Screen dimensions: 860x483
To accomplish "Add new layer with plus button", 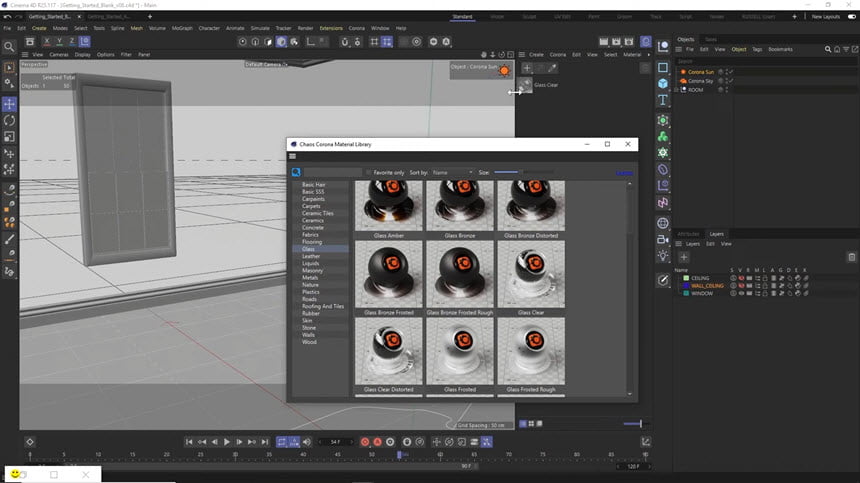I will coord(683,257).
